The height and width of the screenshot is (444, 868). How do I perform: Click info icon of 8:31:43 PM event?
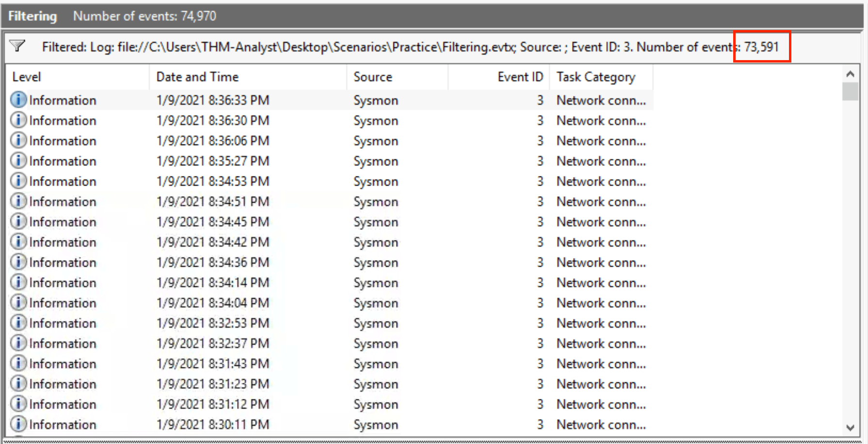pyautogui.click(x=18, y=364)
